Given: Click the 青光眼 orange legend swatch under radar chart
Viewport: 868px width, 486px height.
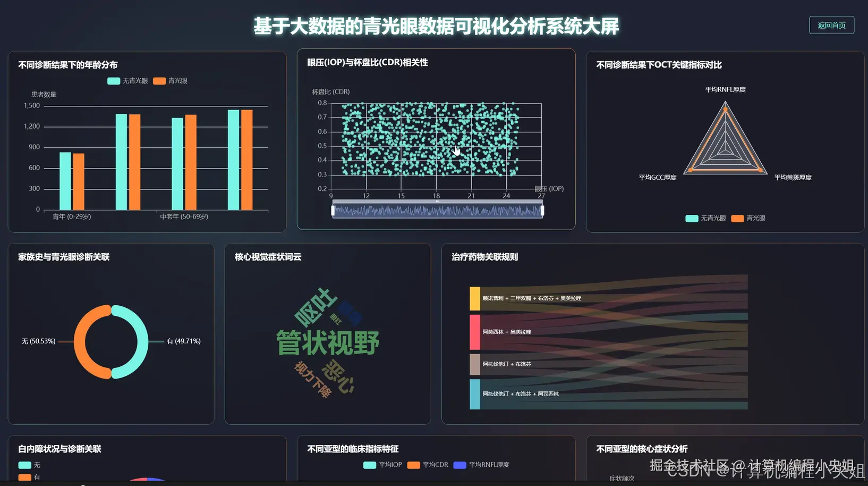Looking at the screenshot, I should 737,218.
